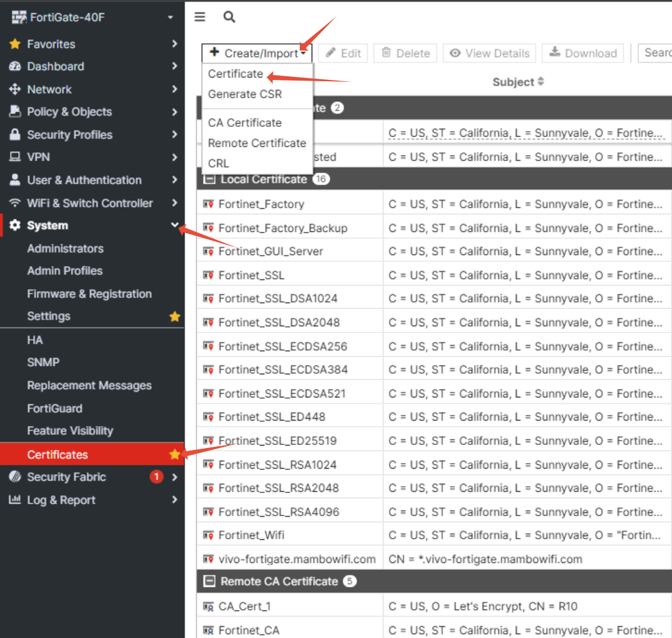The height and width of the screenshot is (638, 672).
Task: Expand the Log & Report chevron
Action: point(174,499)
